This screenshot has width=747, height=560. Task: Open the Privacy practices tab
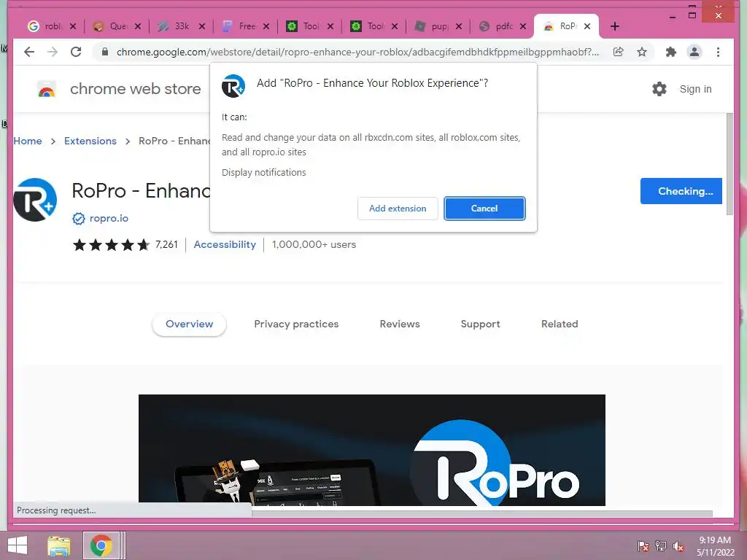296,324
